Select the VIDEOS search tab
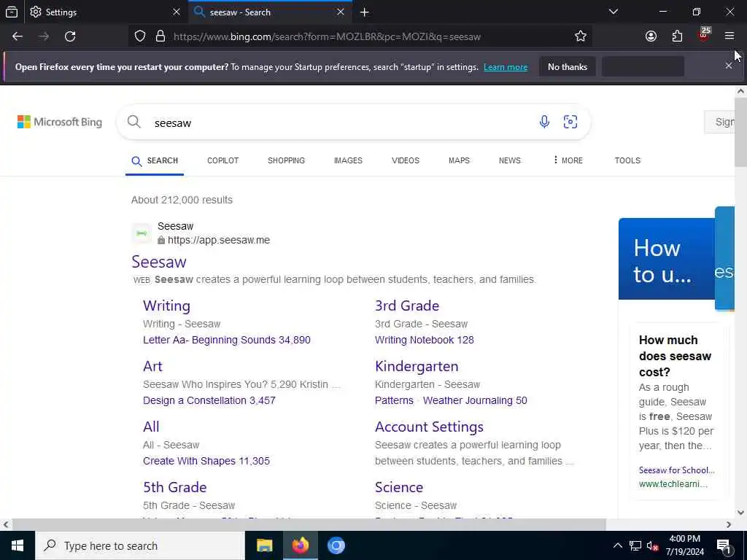Screen dimensions: 747x560 406,160
